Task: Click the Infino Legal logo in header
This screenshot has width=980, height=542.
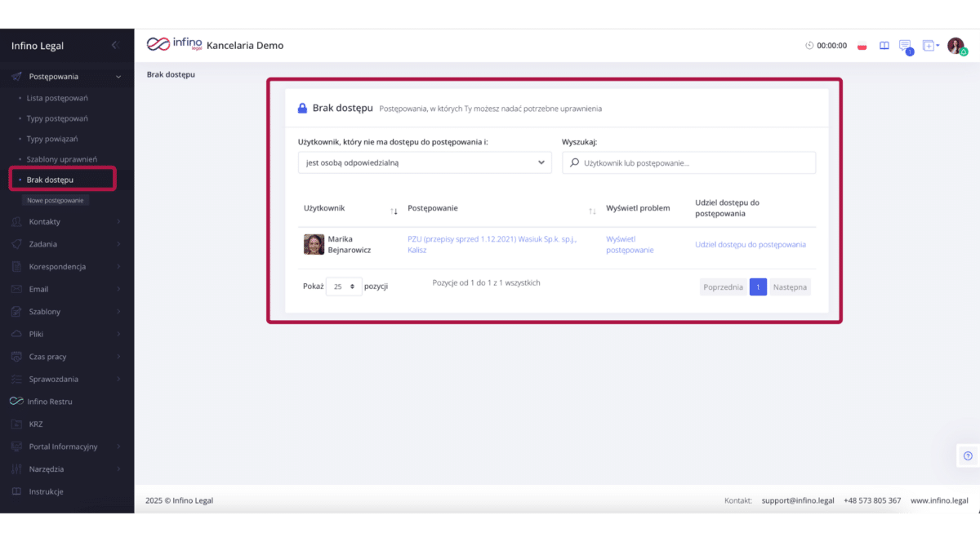Action: (x=173, y=45)
